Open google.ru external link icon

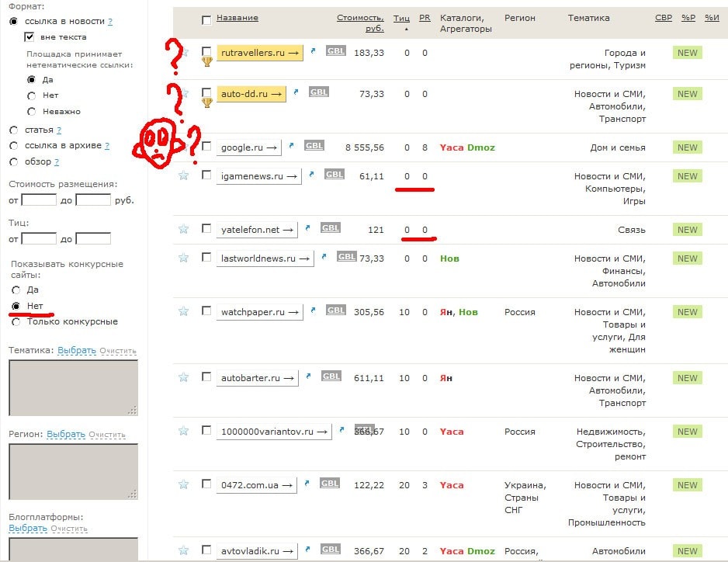tap(291, 145)
